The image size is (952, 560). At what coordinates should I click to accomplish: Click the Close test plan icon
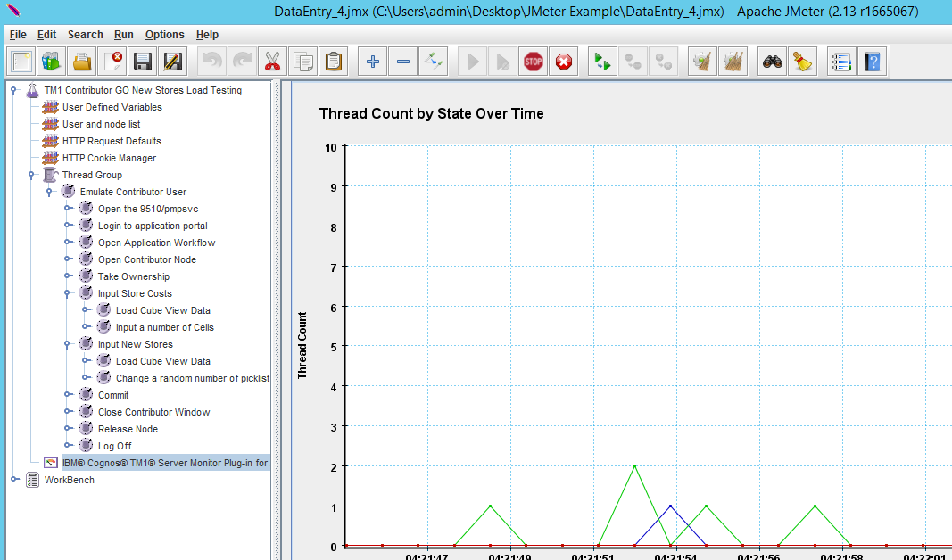point(112,62)
